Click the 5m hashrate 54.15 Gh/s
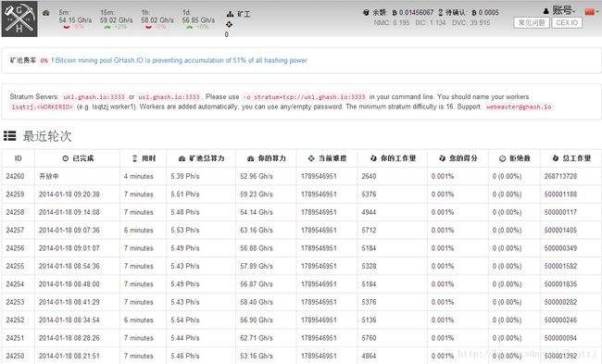Screen dimensions: 602x364 (75, 20)
